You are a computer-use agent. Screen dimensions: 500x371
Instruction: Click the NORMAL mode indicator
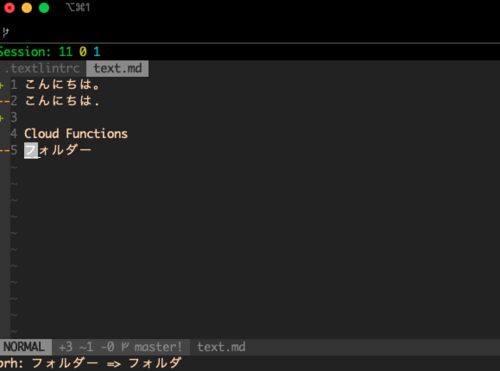(x=24, y=347)
